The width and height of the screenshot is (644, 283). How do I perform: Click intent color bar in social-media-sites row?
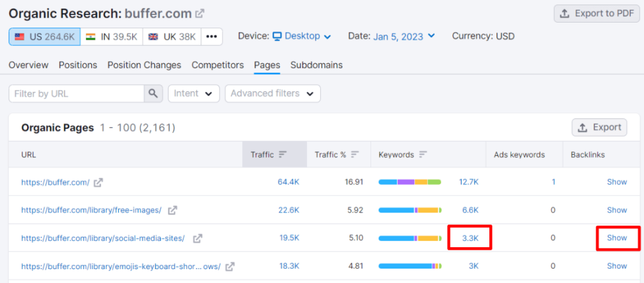409,238
